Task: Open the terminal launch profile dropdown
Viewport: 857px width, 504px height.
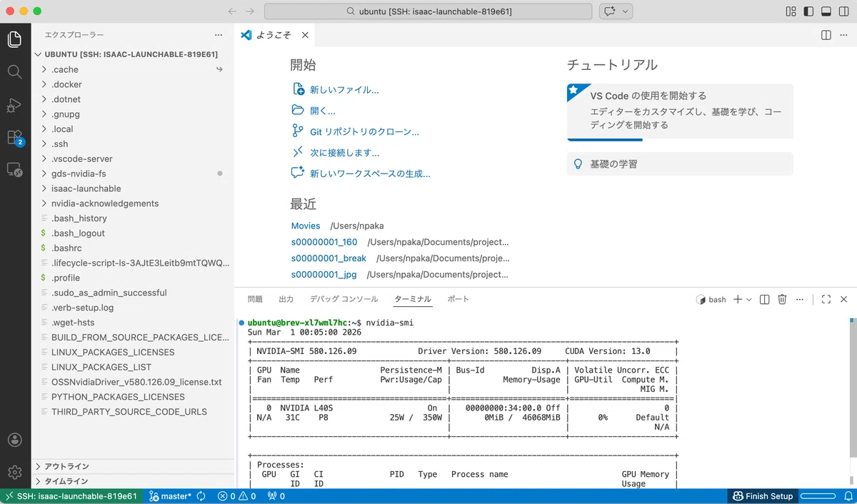Action: [749, 300]
